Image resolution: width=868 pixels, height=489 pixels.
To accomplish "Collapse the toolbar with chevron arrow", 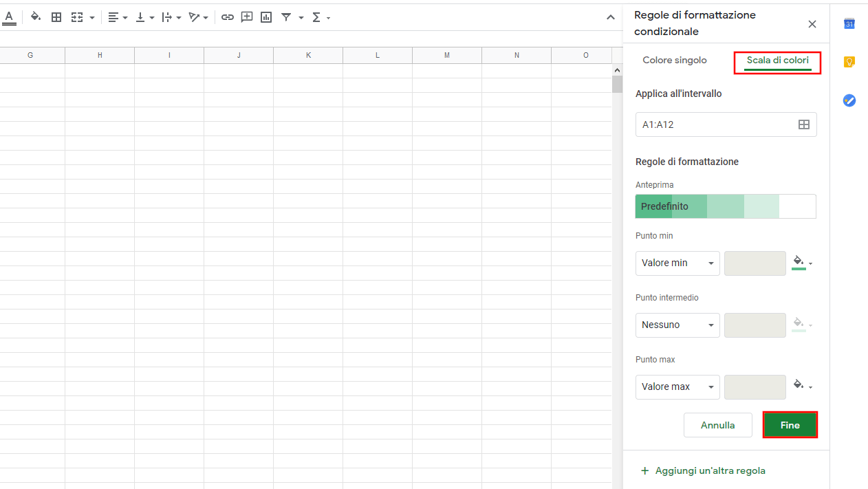I will coord(610,17).
